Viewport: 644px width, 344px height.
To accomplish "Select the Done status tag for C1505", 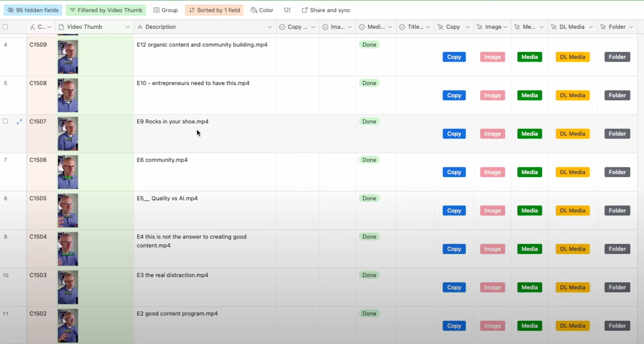I will tap(369, 198).
